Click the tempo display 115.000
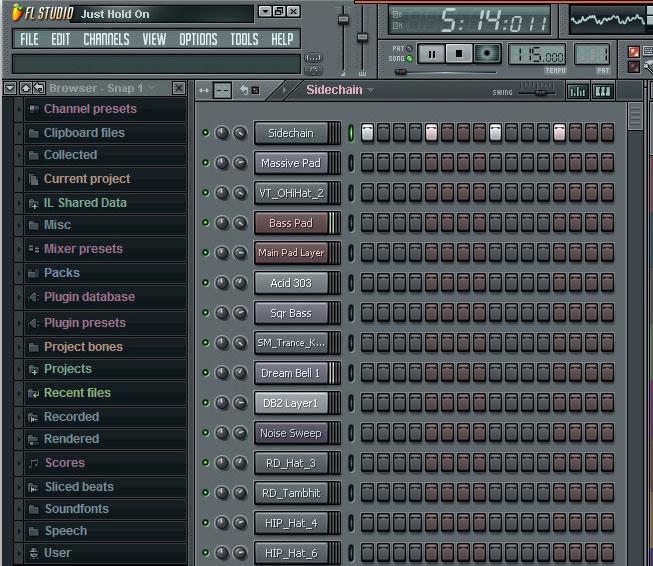Screen dimensions: 653x566 (537, 55)
